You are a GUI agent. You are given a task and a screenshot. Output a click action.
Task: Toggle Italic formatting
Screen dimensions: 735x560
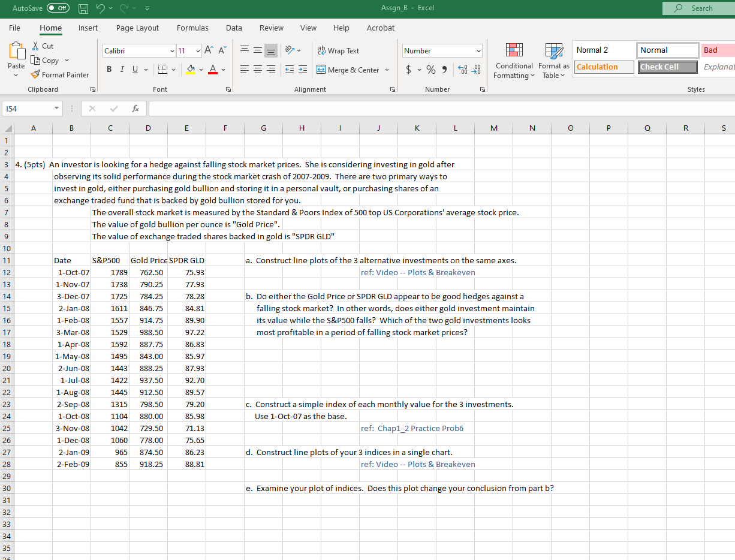click(x=122, y=70)
